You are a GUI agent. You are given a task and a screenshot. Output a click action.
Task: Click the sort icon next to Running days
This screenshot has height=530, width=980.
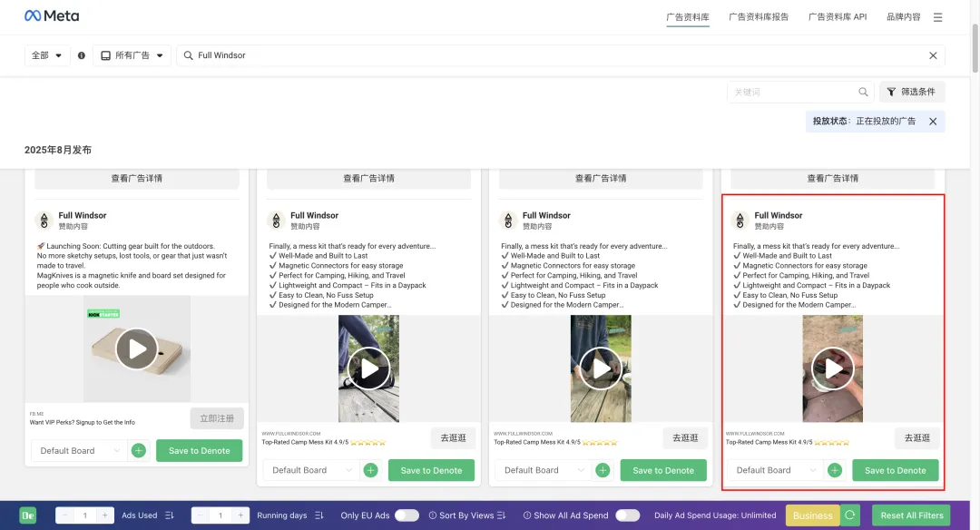pos(318,515)
